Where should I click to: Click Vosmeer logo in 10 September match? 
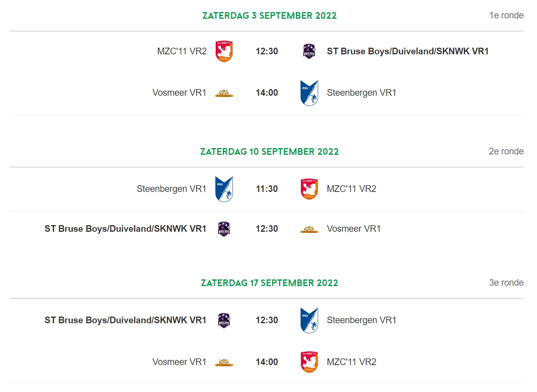pos(309,229)
